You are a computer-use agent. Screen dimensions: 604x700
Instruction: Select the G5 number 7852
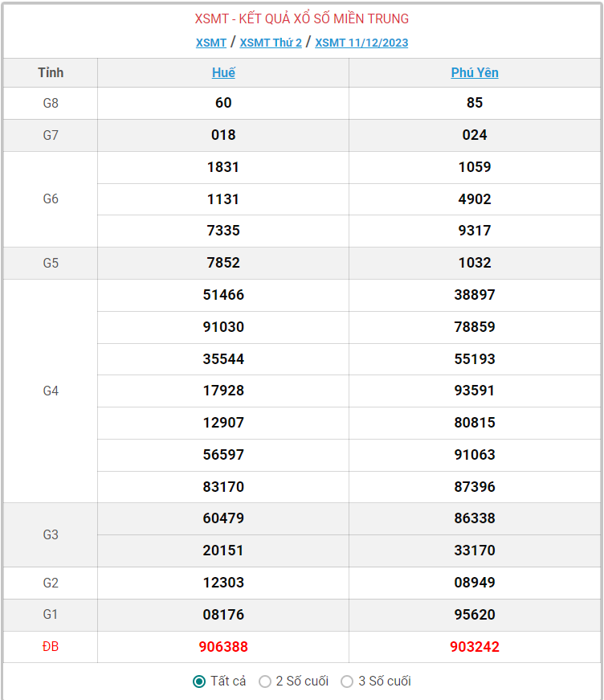coord(223,263)
